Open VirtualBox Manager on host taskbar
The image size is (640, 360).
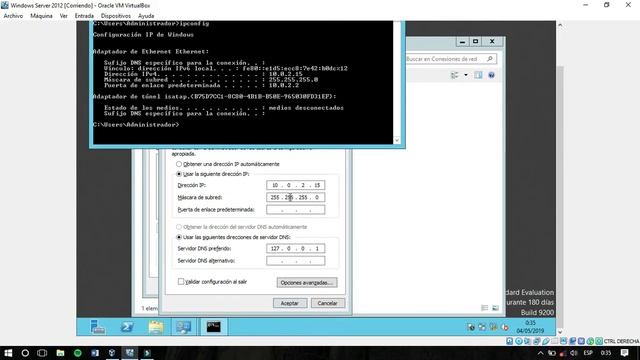[112, 353]
